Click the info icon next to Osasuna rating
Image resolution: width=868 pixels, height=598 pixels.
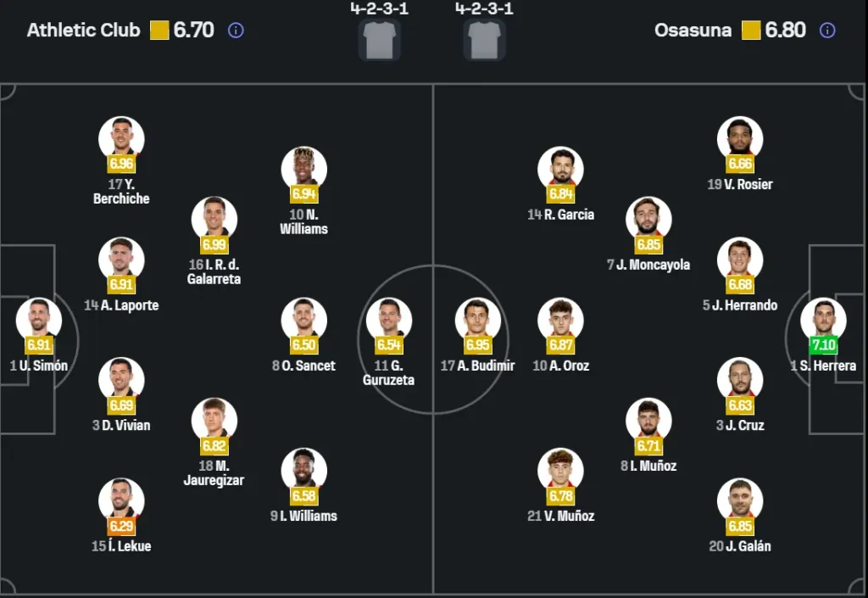(x=827, y=31)
